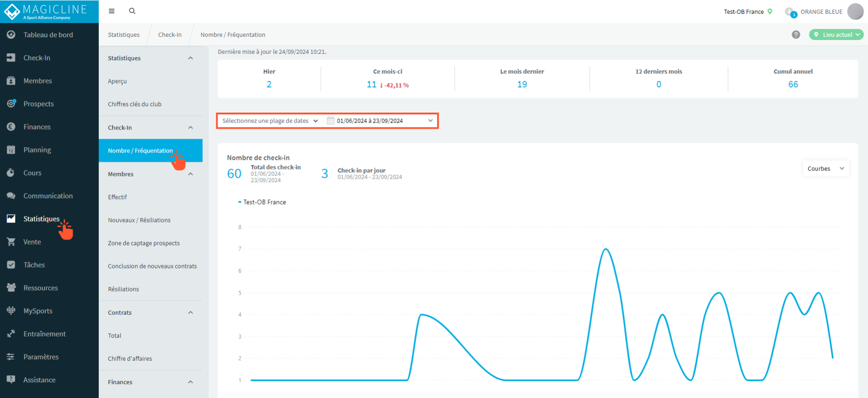Click the Finances euro icon
868x398 pixels.
11,127
